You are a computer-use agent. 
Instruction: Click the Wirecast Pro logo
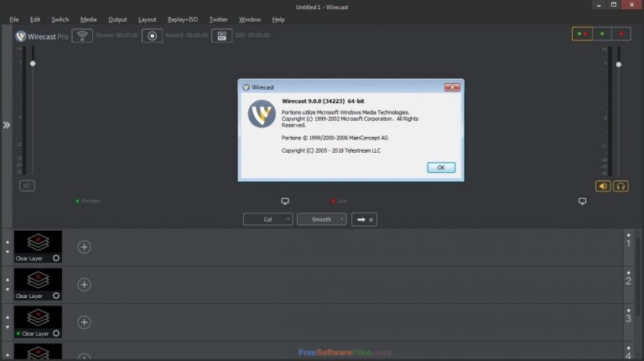point(41,36)
